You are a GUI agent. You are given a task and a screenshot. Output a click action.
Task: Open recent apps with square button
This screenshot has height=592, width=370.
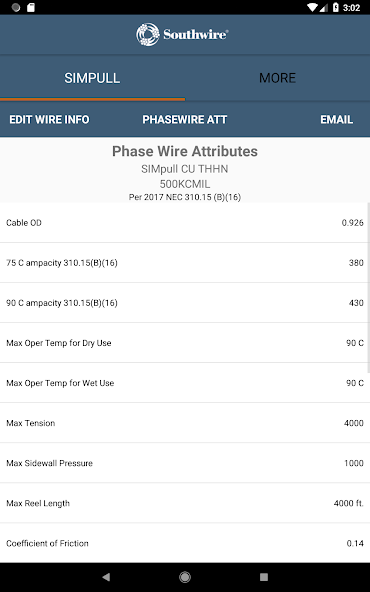(264, 577)
